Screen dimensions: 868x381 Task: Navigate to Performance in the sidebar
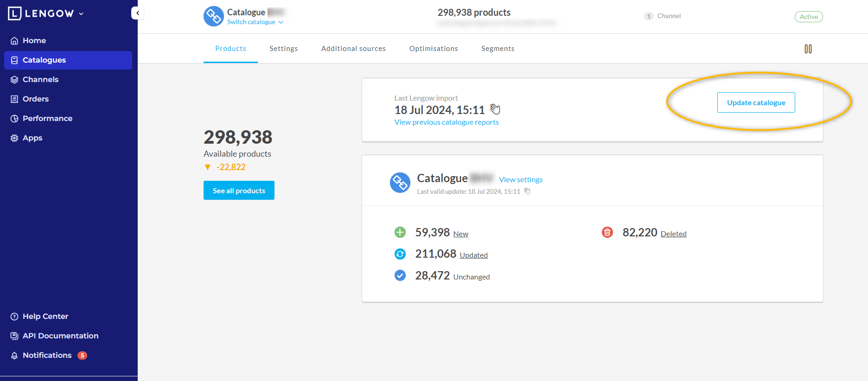click(x=47, y=118)
